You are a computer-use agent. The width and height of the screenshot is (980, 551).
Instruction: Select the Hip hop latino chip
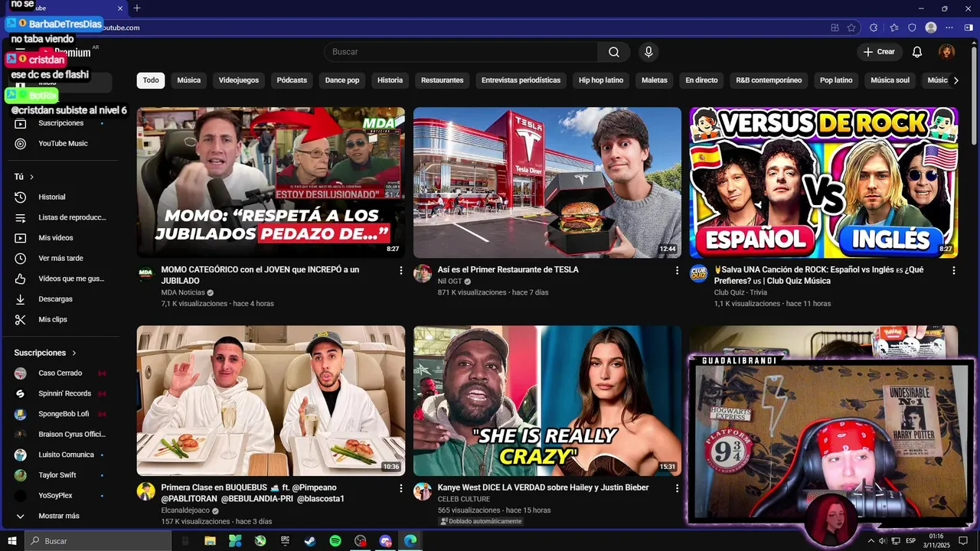601,80
